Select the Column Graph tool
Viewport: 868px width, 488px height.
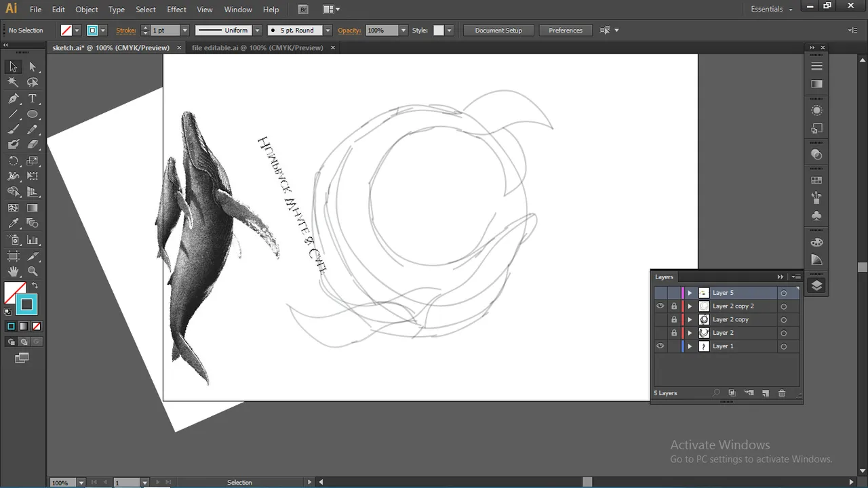33,240
